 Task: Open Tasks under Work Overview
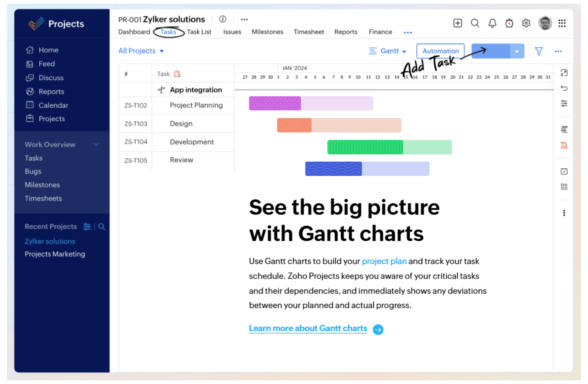33,158
